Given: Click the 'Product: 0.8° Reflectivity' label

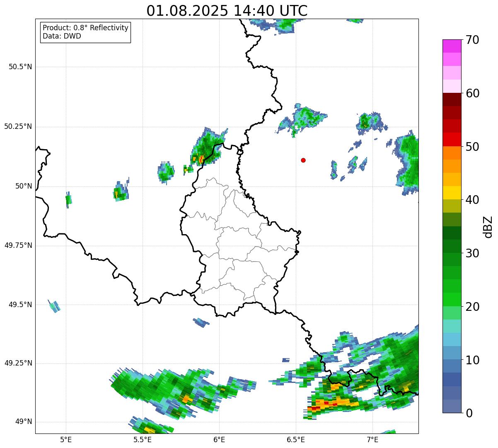Looking at the screenshot, I should pos(86,28).
